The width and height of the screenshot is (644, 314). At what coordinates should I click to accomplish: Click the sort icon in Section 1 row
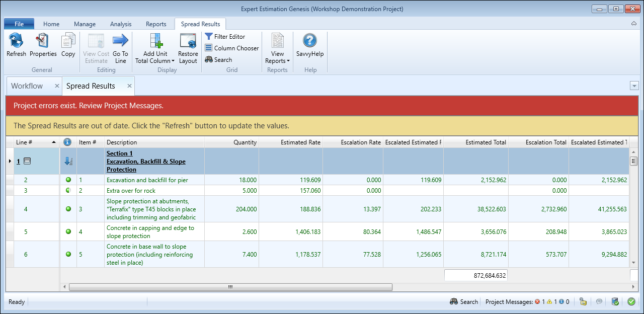pos(68,162)
